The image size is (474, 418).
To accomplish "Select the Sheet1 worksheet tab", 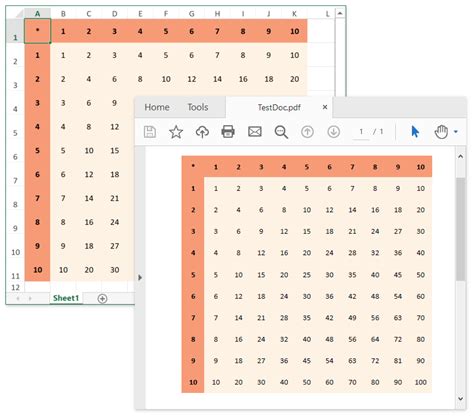I will (x=66, y=298).
